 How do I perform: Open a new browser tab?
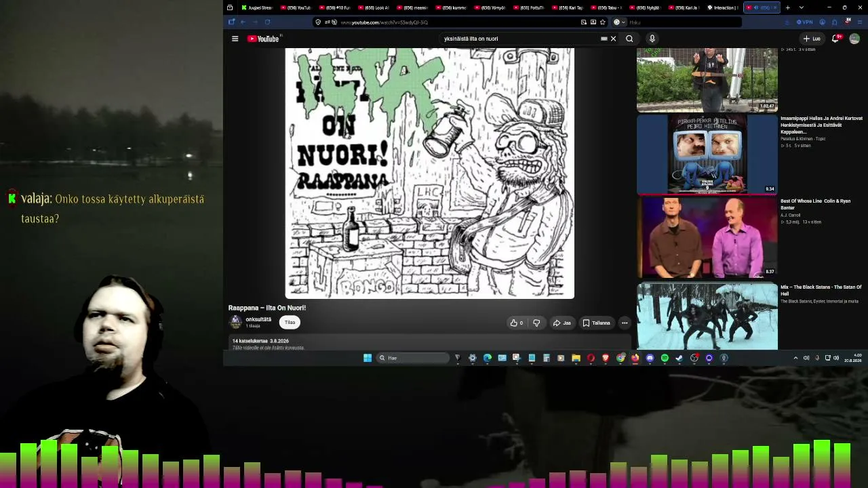coord(787,7)
